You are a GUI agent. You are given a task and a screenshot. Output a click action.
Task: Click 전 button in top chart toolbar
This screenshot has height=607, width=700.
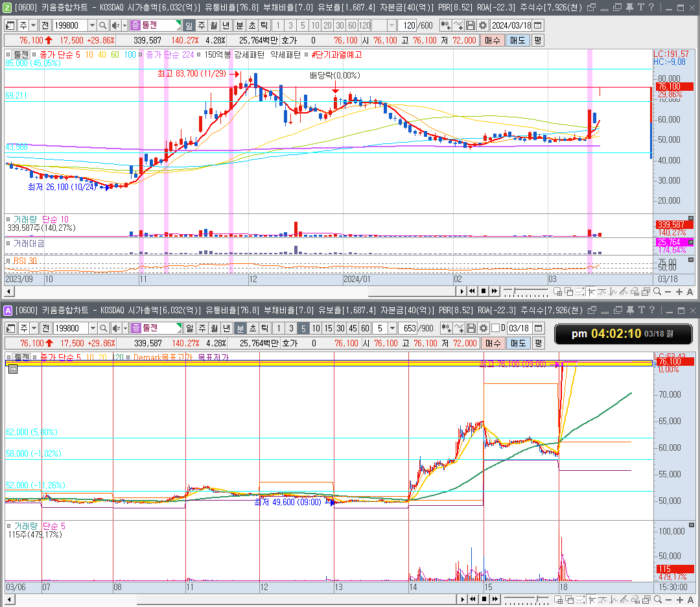[45, 25]
